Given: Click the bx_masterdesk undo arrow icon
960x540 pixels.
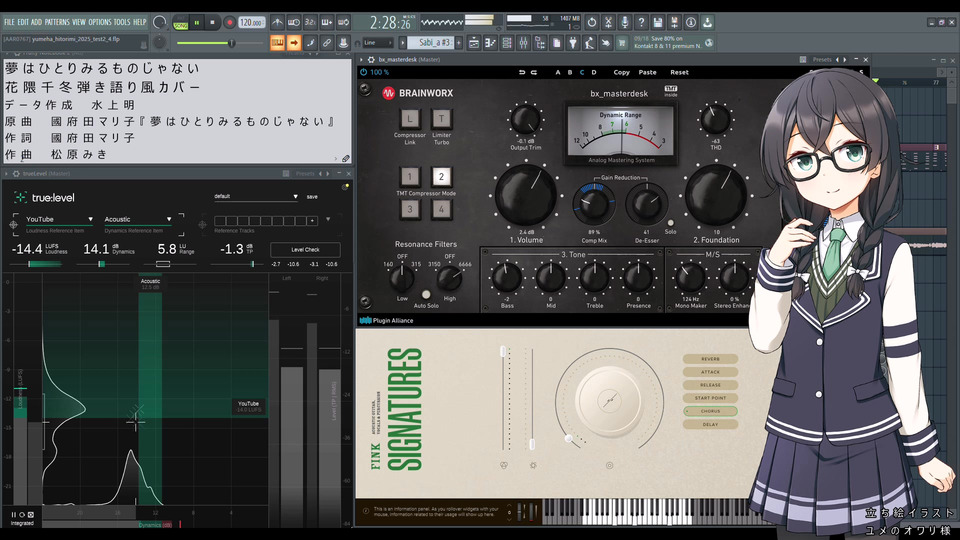Looking at the screenshot, I should click(x=522, y=72).
